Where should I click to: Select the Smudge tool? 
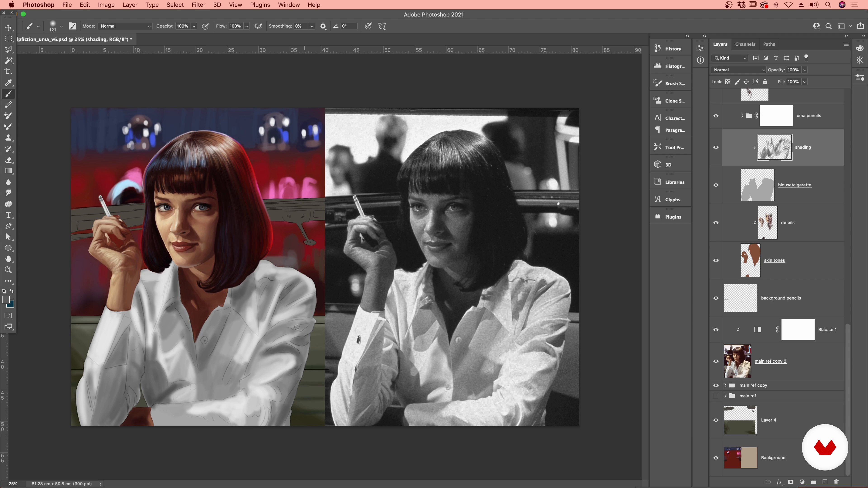pyautogui.click(x=8, y=193)
